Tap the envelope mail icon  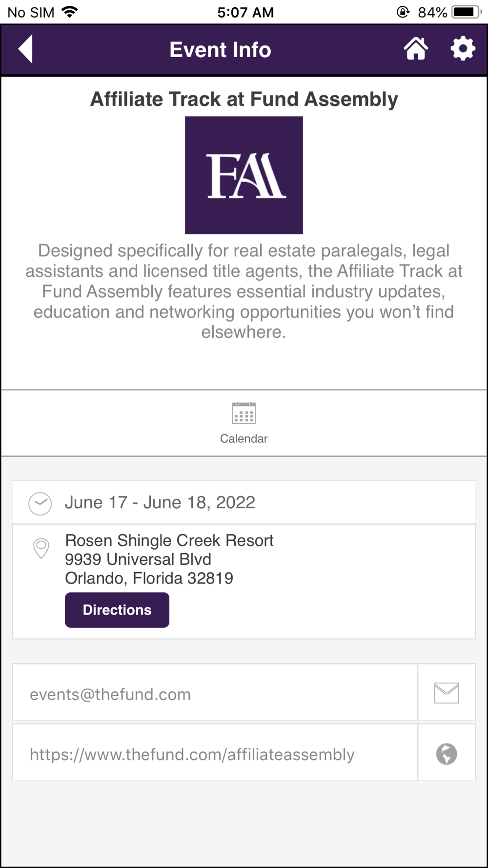coord(447,693)
